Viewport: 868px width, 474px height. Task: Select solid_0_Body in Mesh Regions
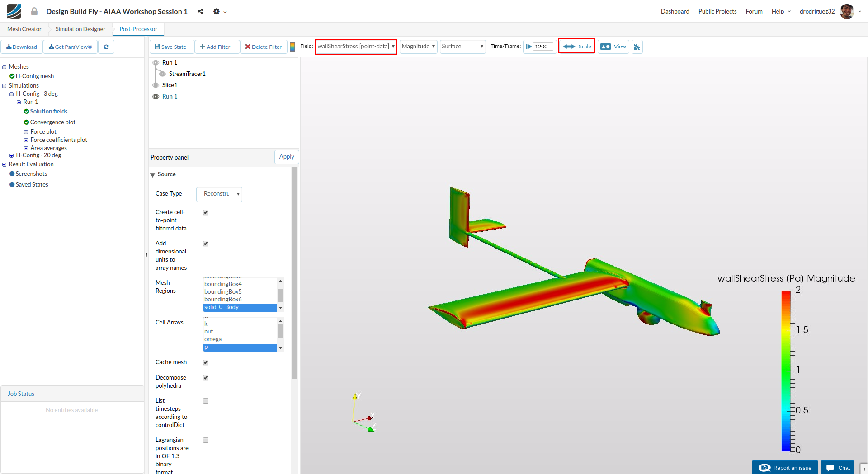240,308
